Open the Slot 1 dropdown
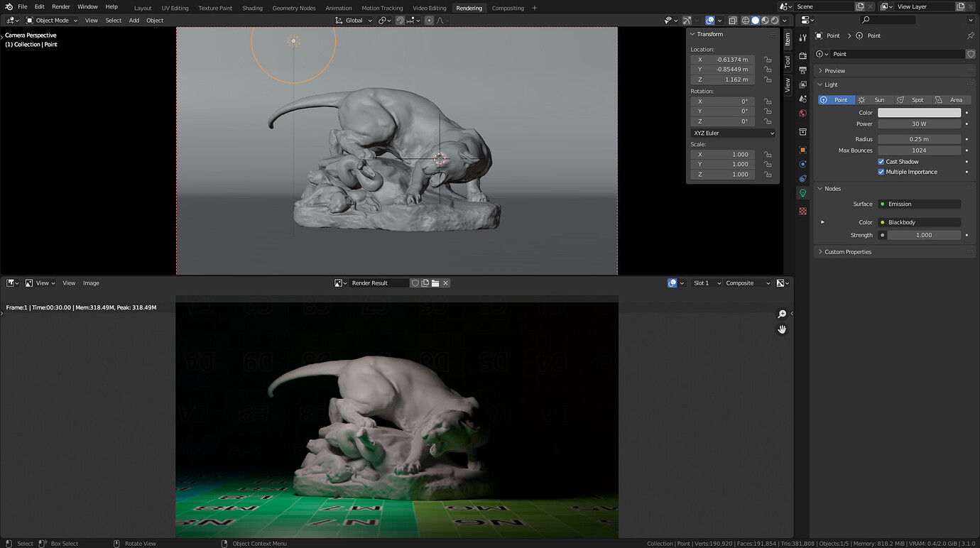Viewport: 980px width, 548px height. pos(706,283)
